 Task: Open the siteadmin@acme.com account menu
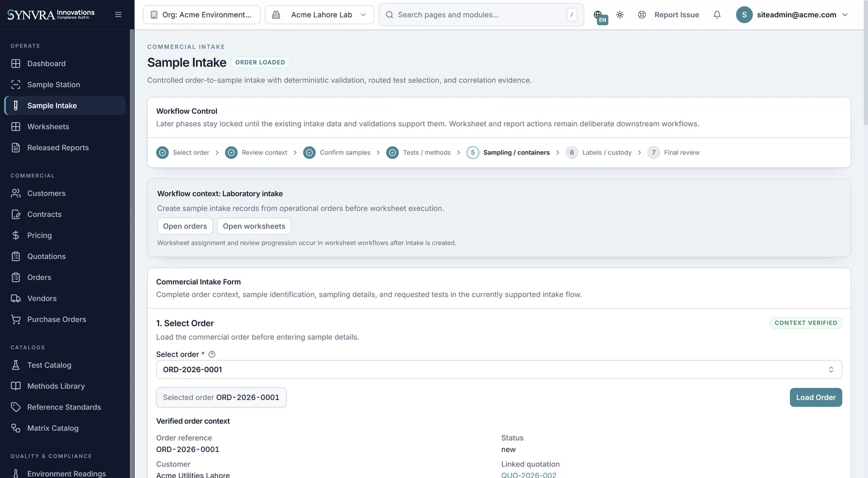tap(792, 15)
